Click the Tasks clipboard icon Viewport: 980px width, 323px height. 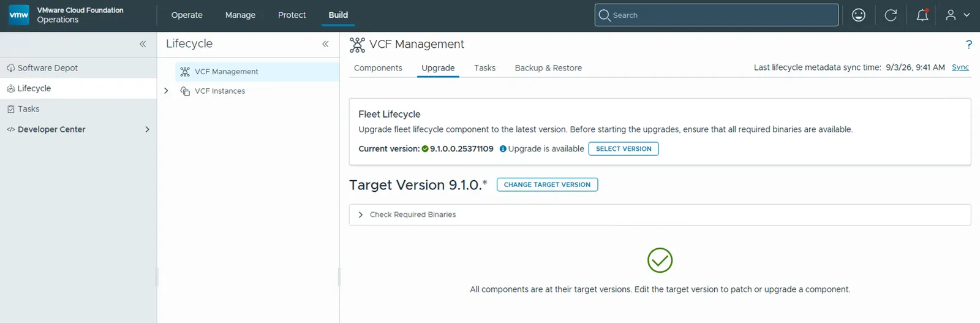click(x=10, y=108)
